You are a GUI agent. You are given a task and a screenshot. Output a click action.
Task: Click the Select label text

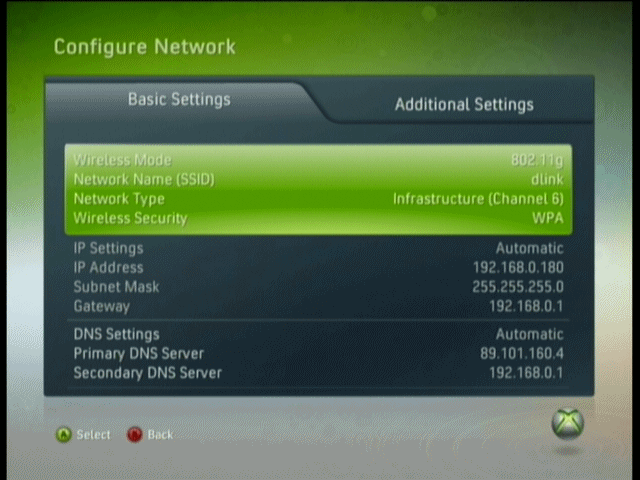tap(93, 435)
